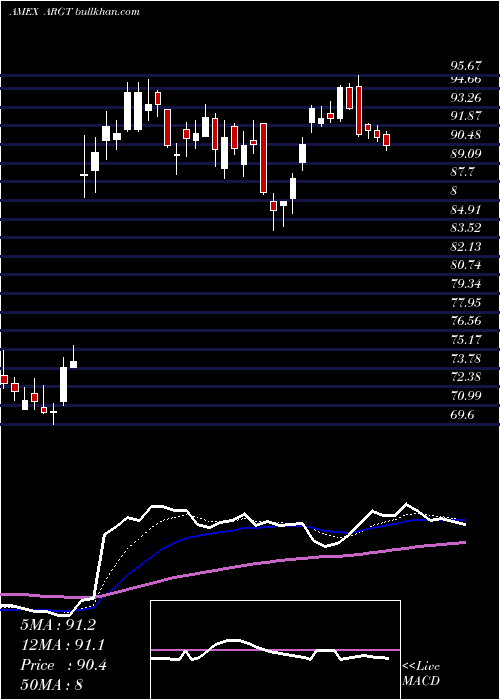Viewport: 500px width, 700px height.
Task: Click the 93.26 price axis label
Action: (x=466, y=97)
